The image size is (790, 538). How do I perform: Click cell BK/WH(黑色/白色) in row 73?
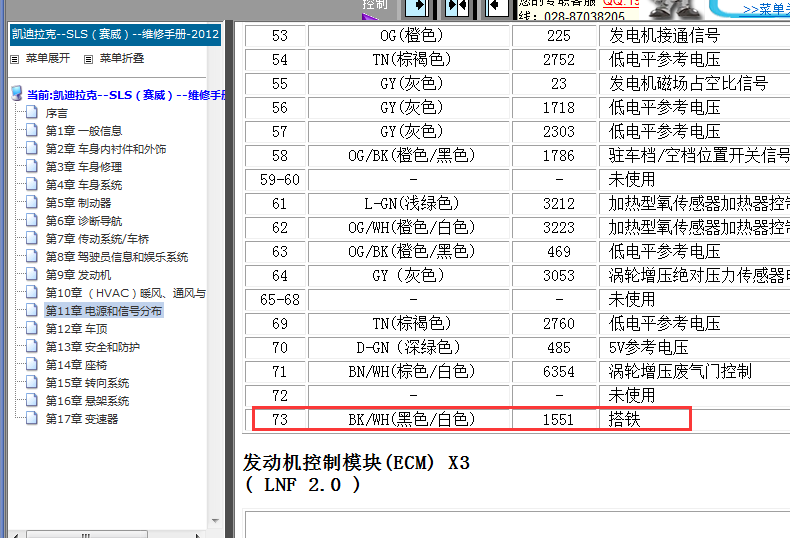(x=411, y=419)
